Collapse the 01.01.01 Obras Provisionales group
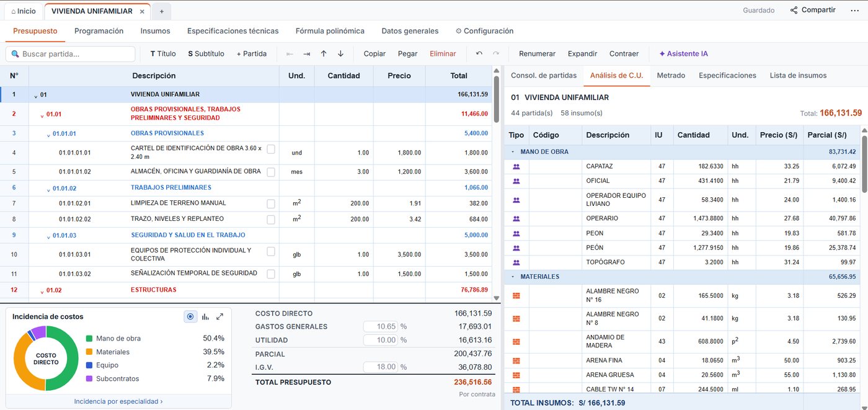 (x=48, y=134)
